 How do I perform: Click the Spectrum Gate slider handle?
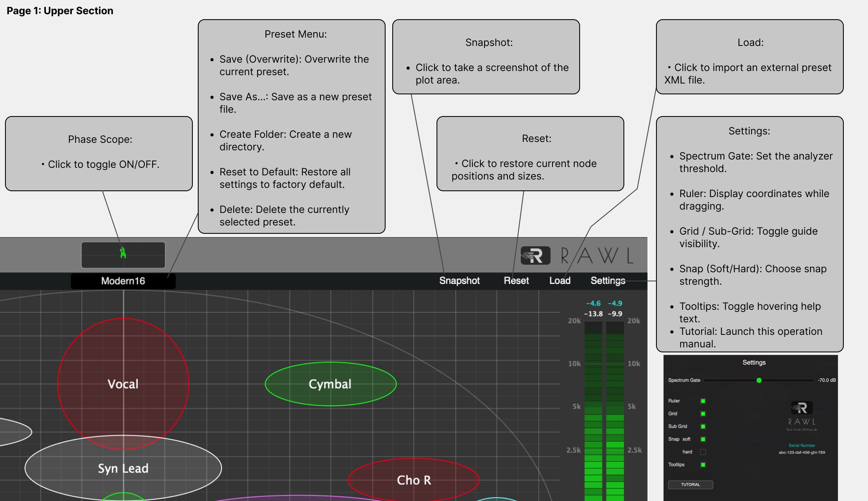pos(759,380)
